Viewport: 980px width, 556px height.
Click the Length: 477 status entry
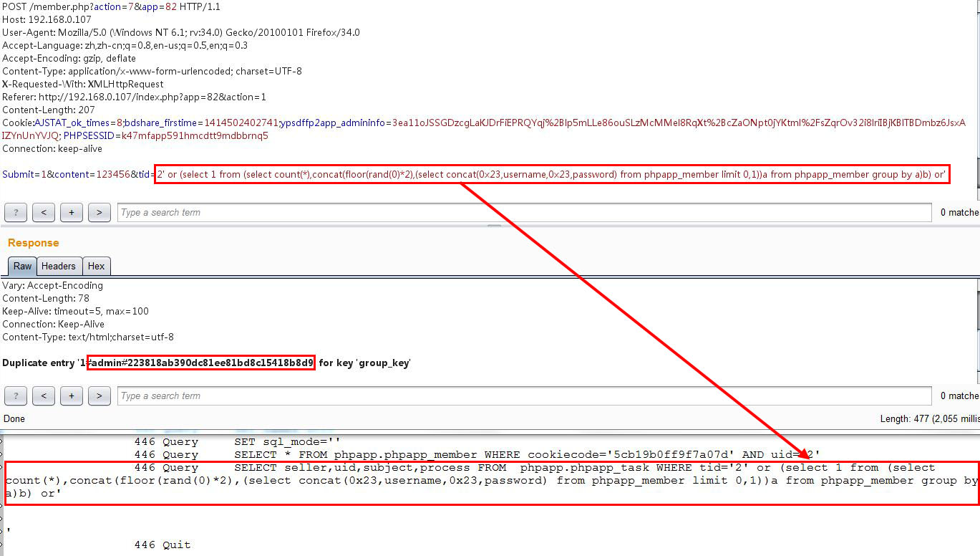929,418
